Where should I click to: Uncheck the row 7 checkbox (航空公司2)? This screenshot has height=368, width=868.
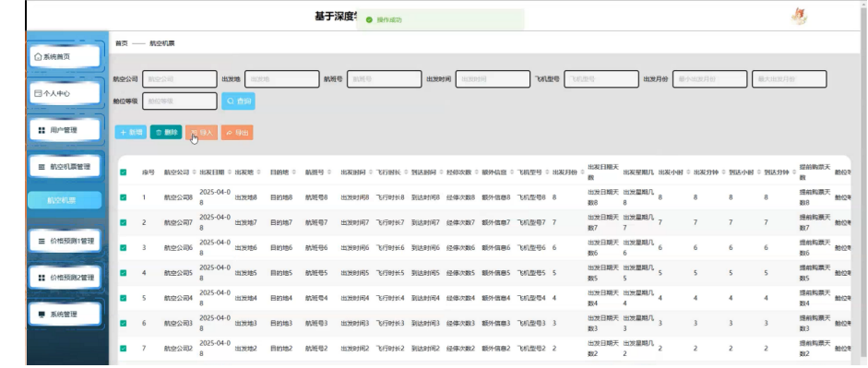click(x=124, y=348)
